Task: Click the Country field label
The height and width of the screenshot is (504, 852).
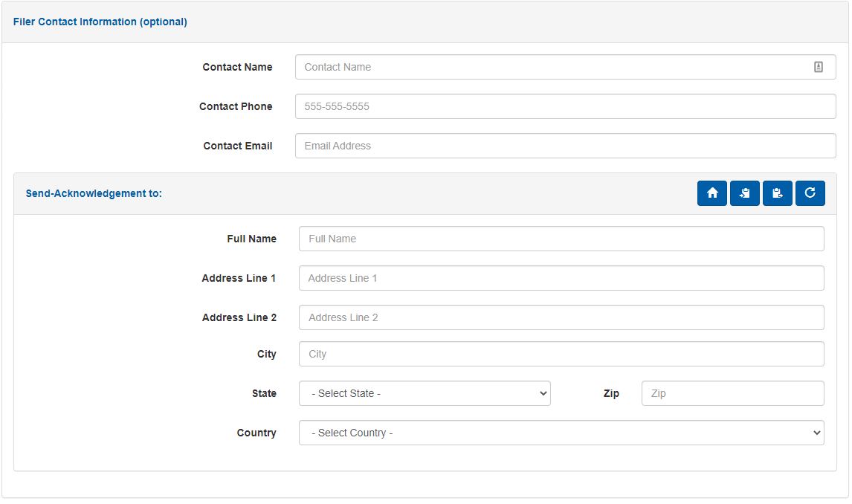Action: tap(256, 433)
